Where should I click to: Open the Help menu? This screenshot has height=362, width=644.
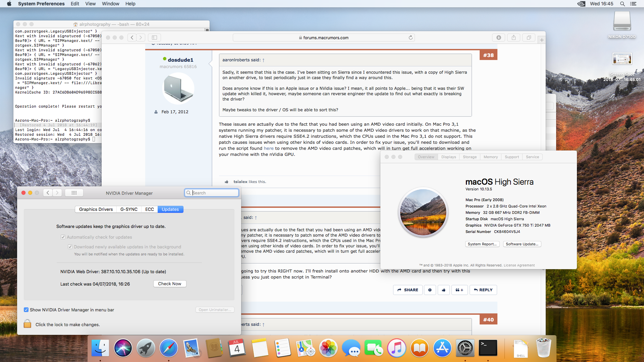pos(130,4)
